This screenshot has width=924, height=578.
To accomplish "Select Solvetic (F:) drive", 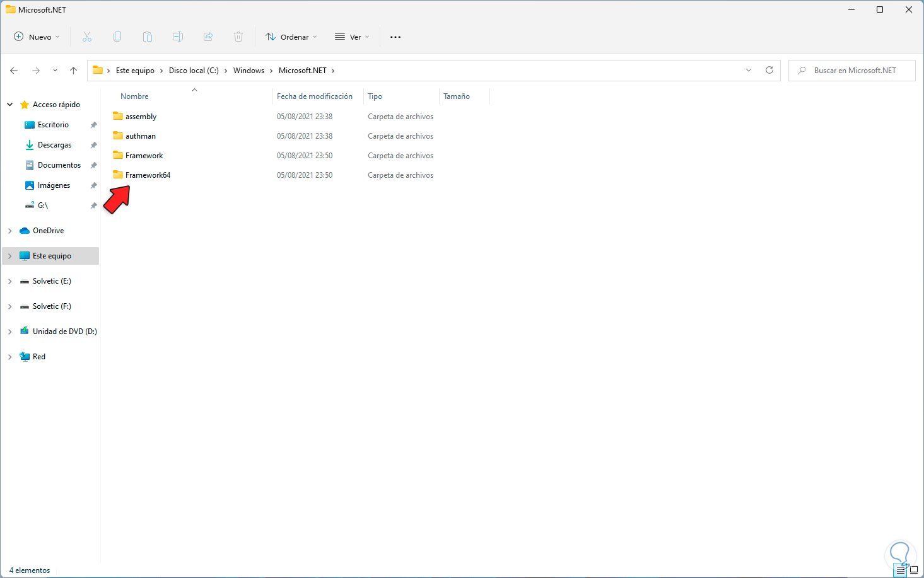I will 52,306.
